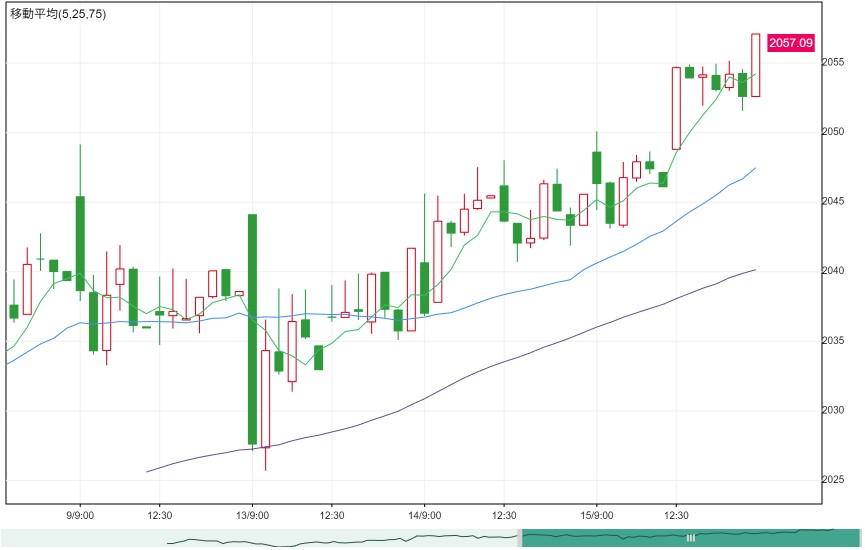Click the 13/9:00 time axis label
865x550 pixels.
pos(252,515)
